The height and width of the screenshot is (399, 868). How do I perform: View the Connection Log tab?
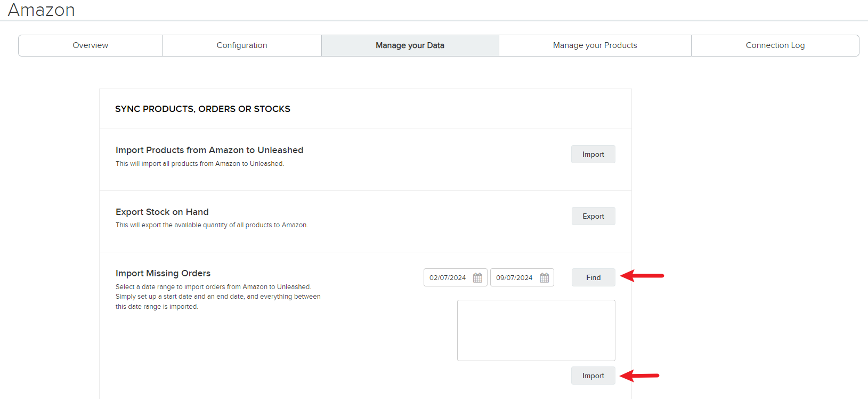tap(775, 45)
